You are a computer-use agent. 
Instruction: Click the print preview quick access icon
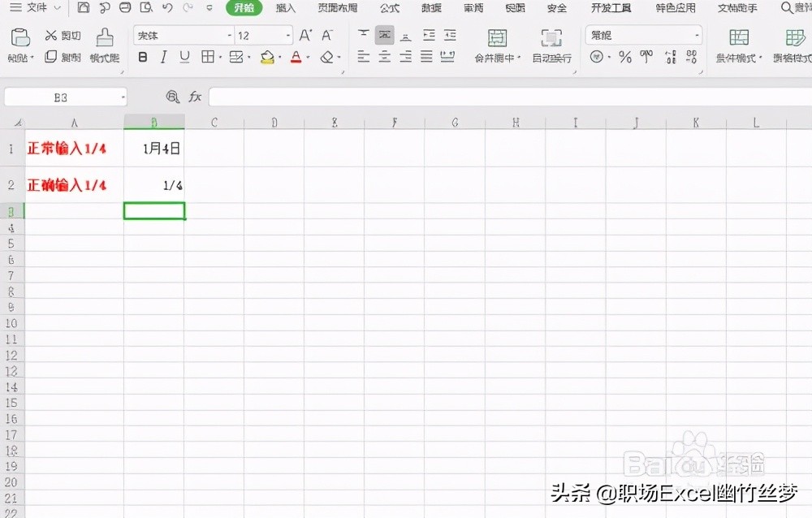pos(146,7)
